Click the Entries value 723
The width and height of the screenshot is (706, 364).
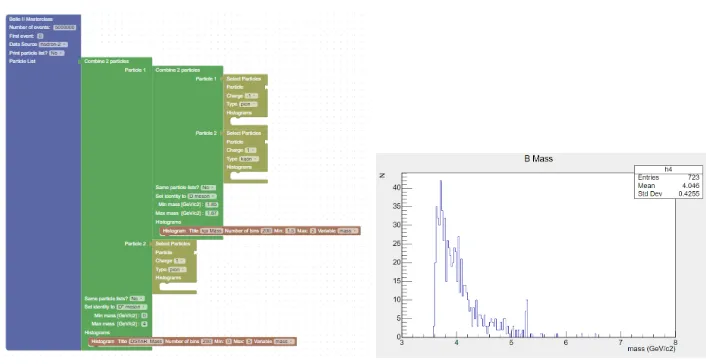[693, 177]
